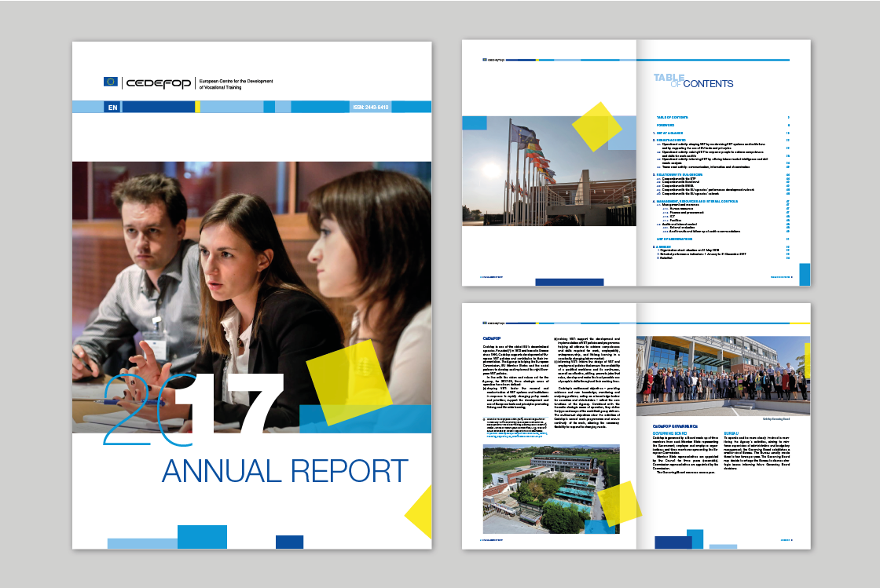Click the EN language label on the cover
Image resolution: width=880 pixels, height=588 pixels.
113,107
